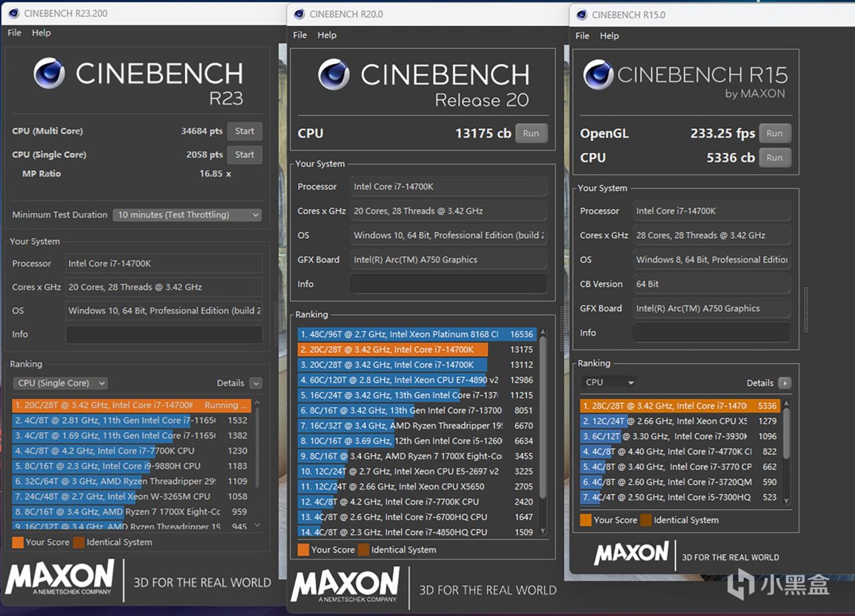Select the Xeon W-3265M row in R23 ranking
The height and width of the screenshot is (616, 855).
click(x=132, y=496)
